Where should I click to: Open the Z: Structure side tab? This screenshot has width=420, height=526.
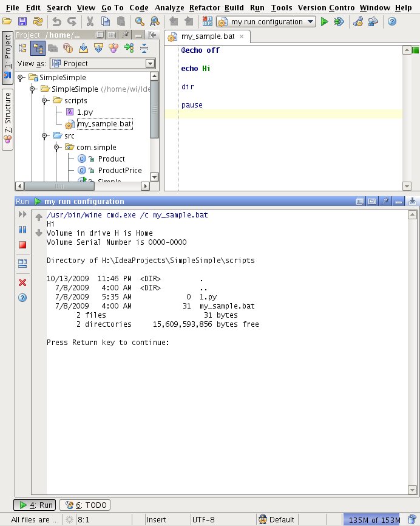(7, 120)
